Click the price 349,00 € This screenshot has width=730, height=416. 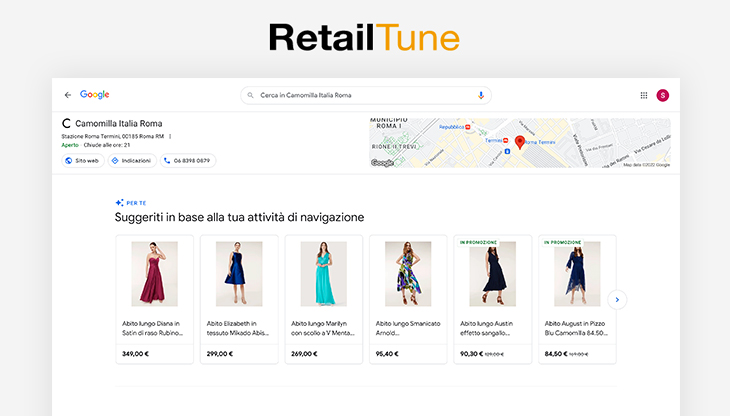(135, 354)
